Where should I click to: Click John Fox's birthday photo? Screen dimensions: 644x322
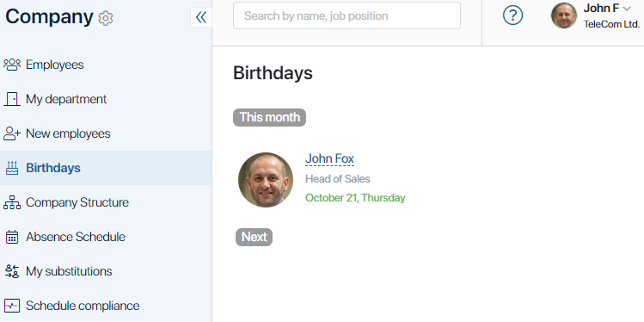click(266, 180)
